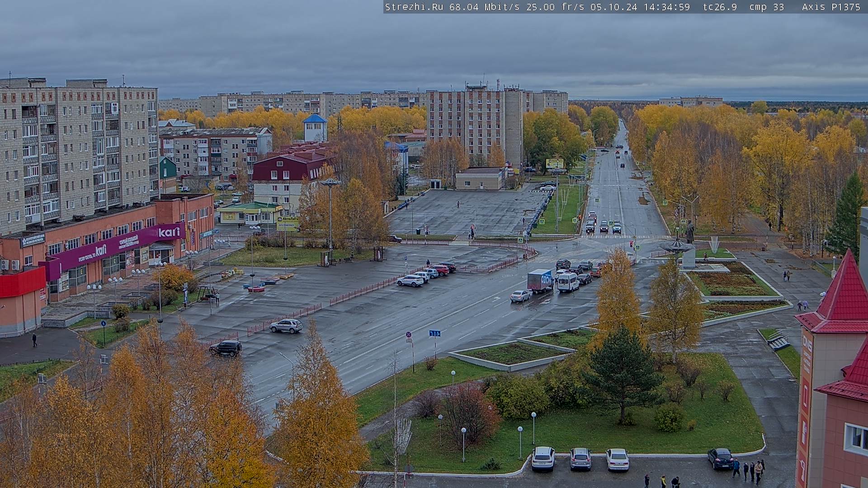
Task: Click the 25.00 fr/s frame rate value
Action: click(555, 7)
